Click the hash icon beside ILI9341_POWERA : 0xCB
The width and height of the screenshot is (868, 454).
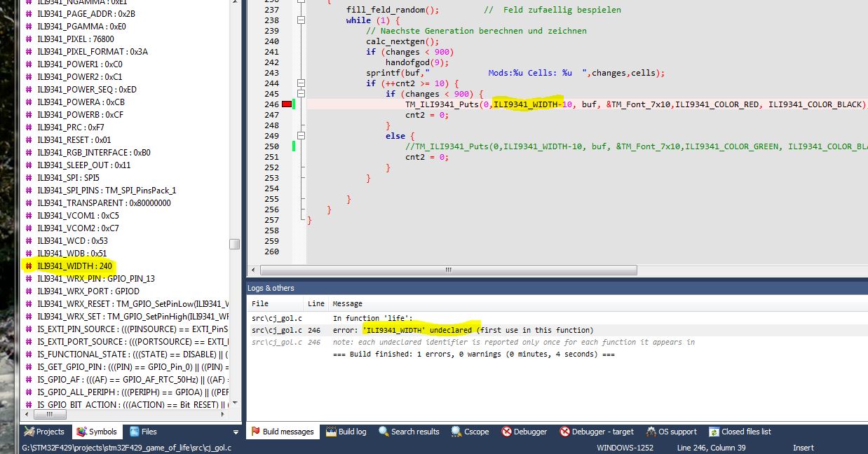click(29, 102)
